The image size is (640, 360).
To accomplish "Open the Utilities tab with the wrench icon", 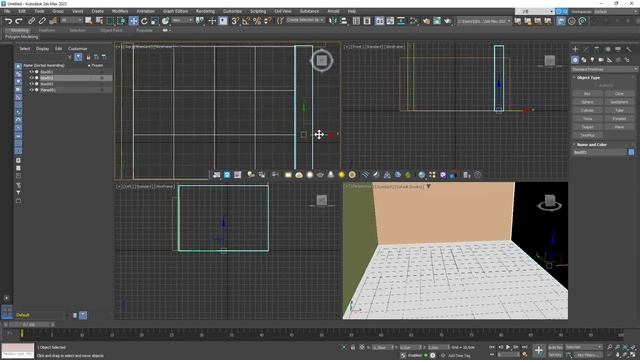I will coord(629,49).
